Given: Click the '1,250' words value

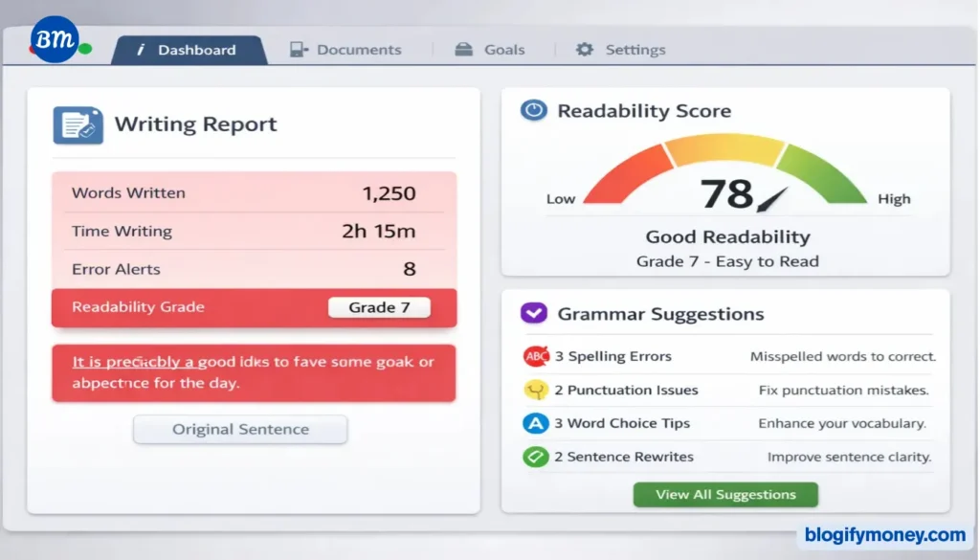Looking at the screenshot, I should [x=389, y=193].
